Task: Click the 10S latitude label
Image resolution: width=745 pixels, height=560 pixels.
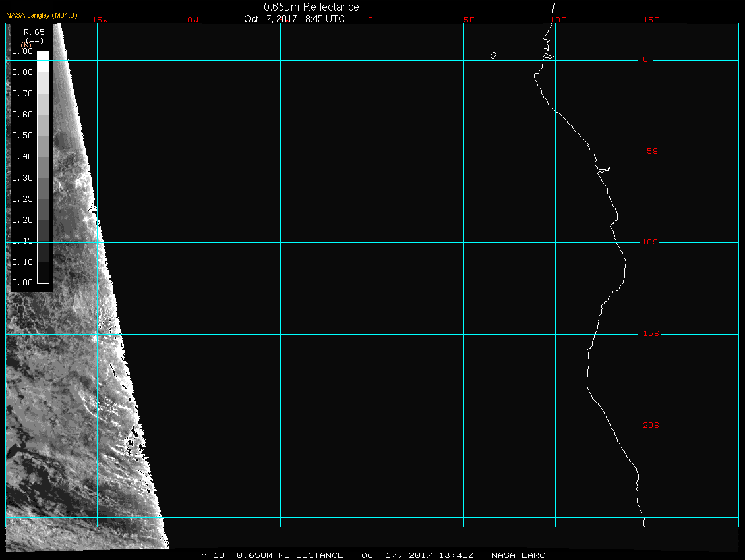Action: click(x=650, y=242)
